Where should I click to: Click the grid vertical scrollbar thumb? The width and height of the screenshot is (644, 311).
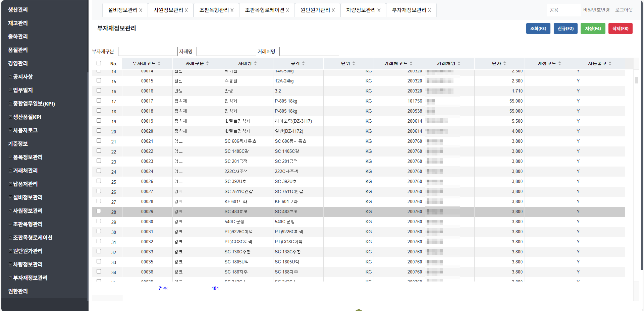(x=636, y=80)
